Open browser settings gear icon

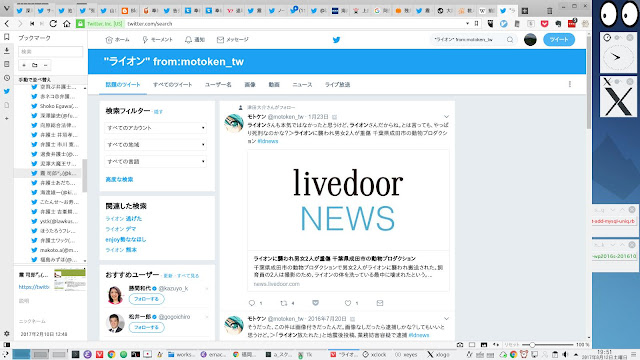click(x=7, y=333)
